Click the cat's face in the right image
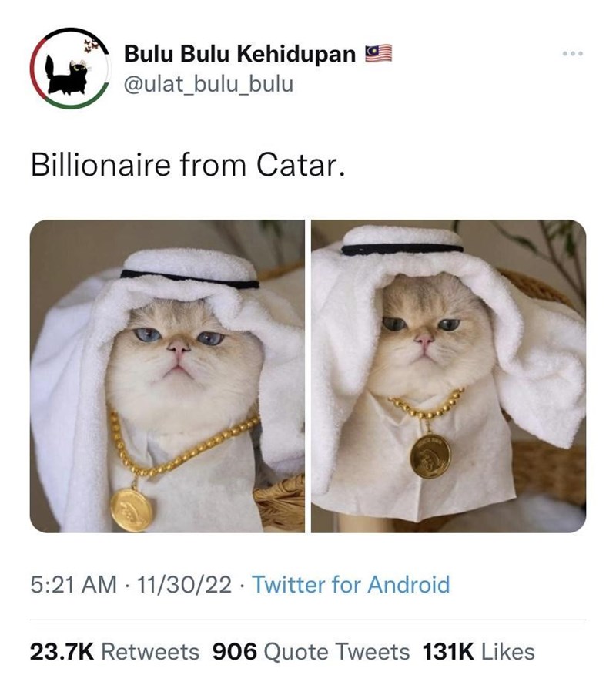The width and height of the screenshot is (616, 682). pyautogui.click(x=423, y=339)
